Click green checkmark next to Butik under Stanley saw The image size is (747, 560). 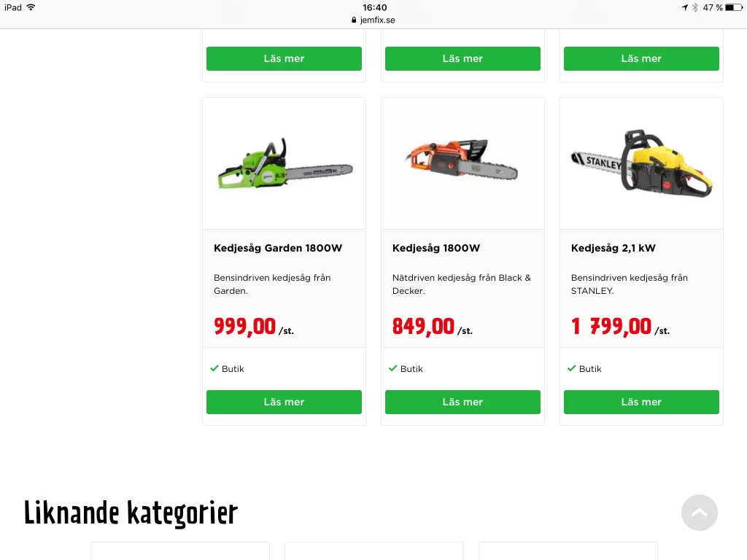coord(572,368)
